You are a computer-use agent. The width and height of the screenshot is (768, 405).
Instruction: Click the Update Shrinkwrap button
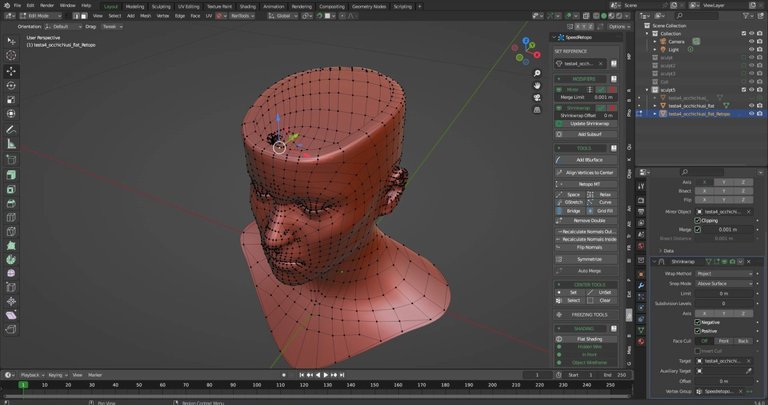click(591, 123)
